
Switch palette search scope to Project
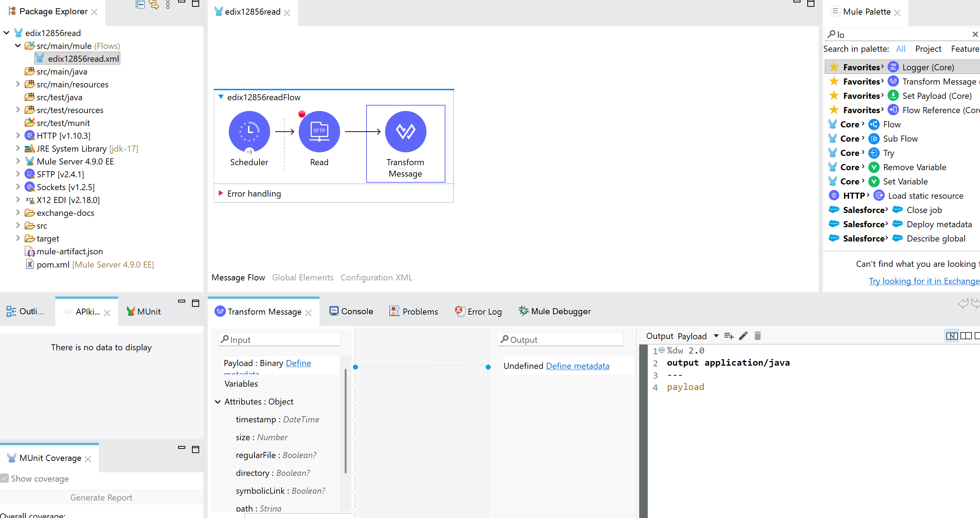coord(928,49)
